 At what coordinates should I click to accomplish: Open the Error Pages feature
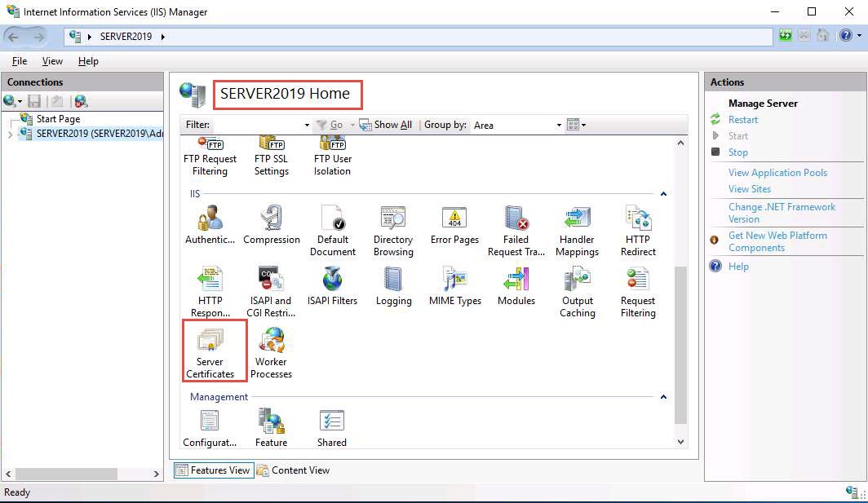click(454, 226)
